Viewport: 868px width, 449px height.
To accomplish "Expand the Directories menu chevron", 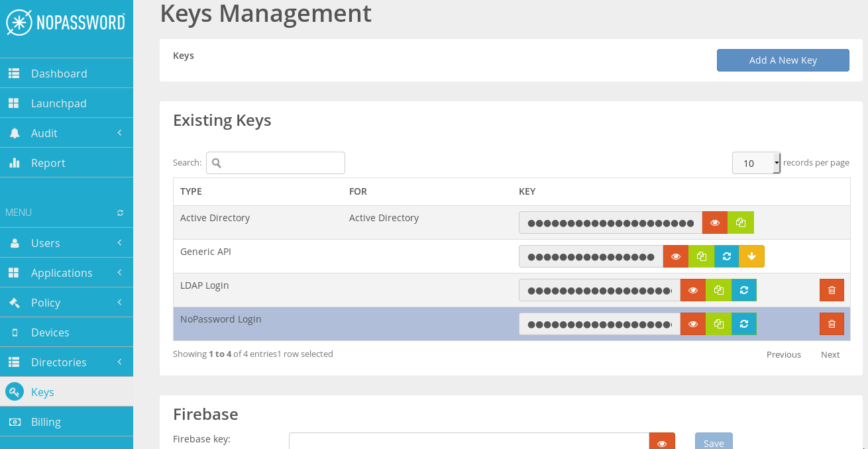I will (x=120, y=362).
